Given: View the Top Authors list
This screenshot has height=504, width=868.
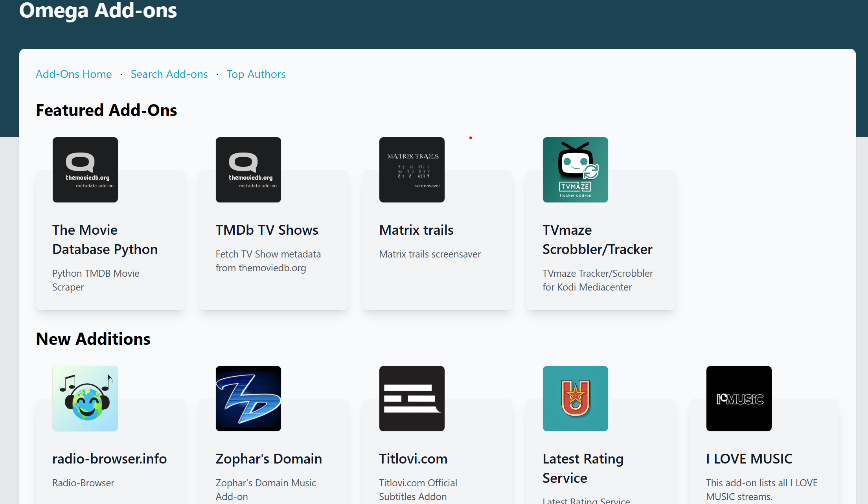Looking at the screenshot, I should [256, 74].
